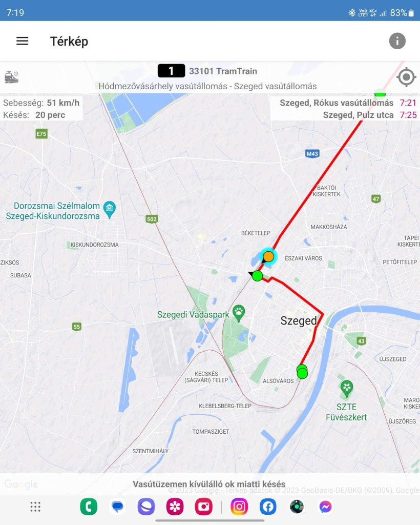Center map with the location target icon
420x525 pixels.
406,77
